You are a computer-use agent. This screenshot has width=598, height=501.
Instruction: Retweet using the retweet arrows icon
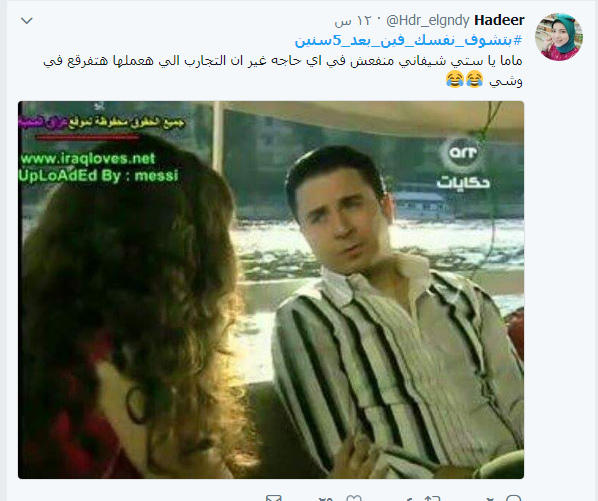(432, 498)
